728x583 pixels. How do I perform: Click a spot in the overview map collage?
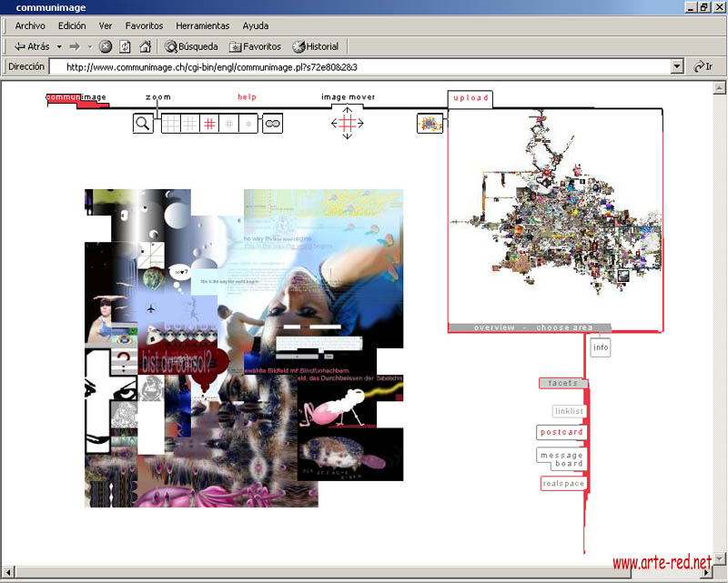(555, 218)
